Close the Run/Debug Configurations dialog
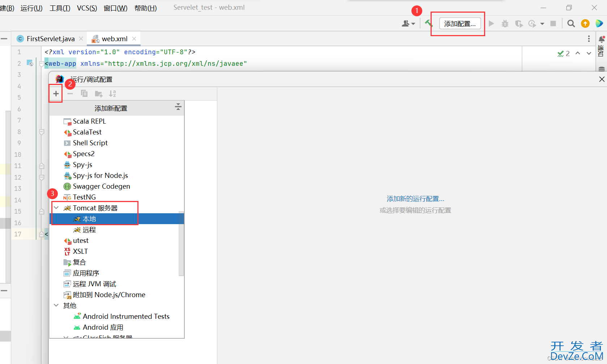This screenshot has height=364, width=607. 602,79
